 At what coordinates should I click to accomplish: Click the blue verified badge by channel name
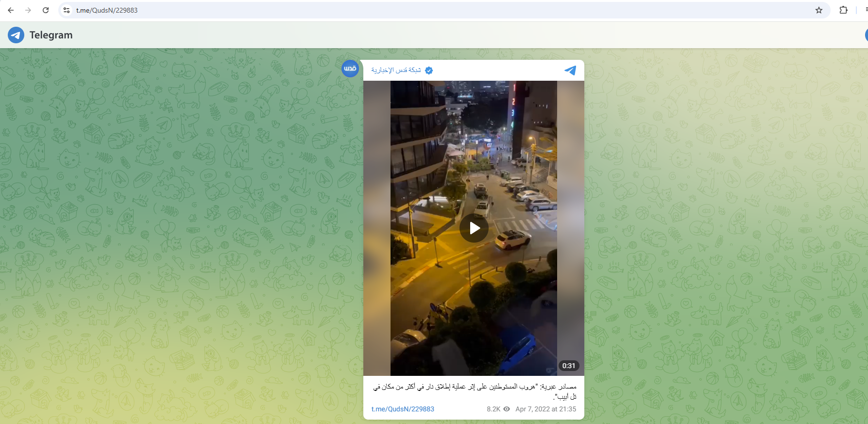point(429,71)
